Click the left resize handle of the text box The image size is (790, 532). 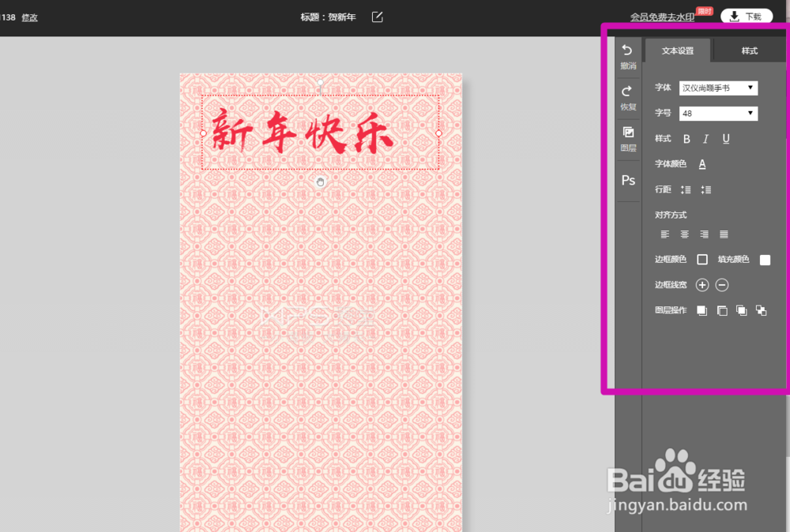(x=203, y=133)
